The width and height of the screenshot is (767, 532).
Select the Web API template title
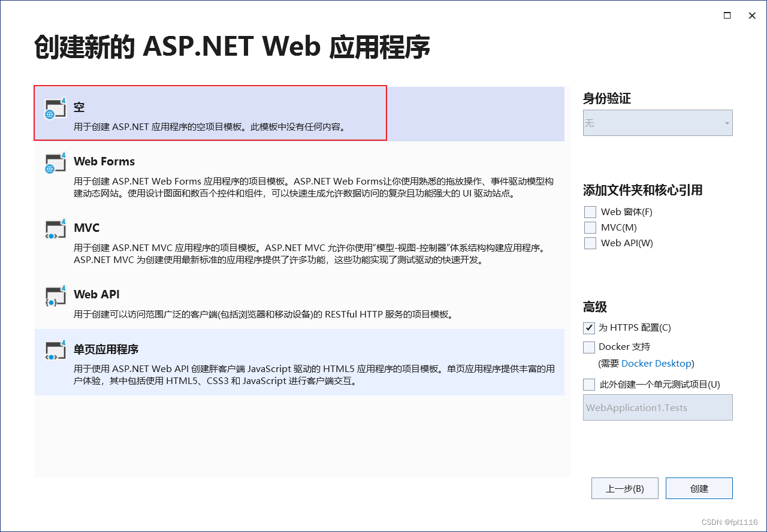[96, 294]
